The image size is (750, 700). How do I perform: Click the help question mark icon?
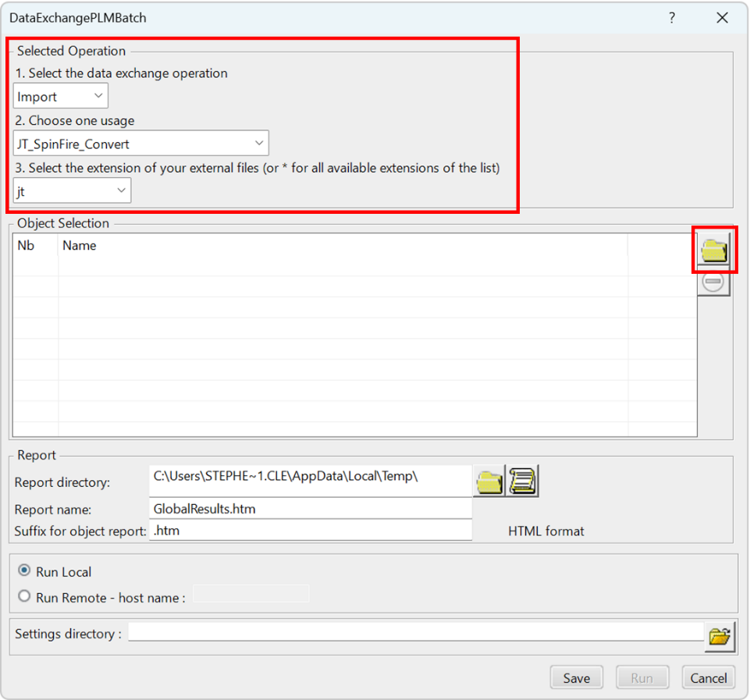coord(672,18)
